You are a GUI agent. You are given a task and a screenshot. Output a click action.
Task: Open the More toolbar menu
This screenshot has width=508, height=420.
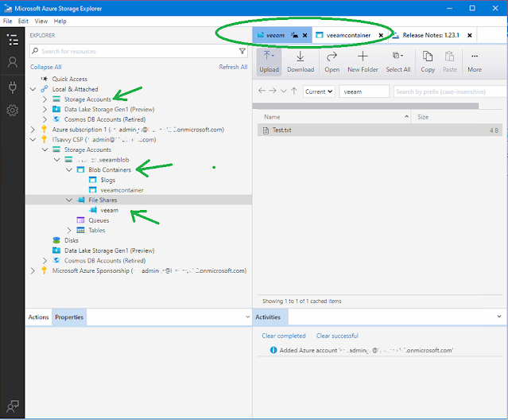[475, 62]
